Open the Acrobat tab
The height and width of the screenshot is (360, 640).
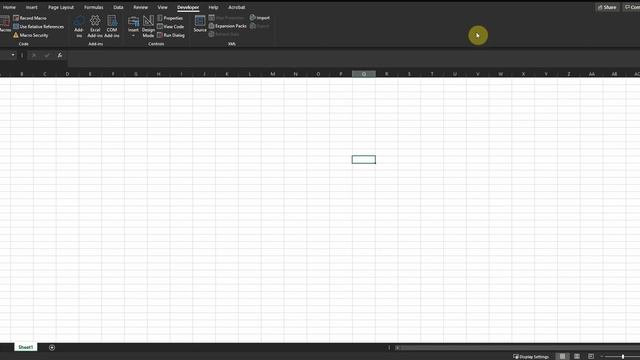coord(236,7)
